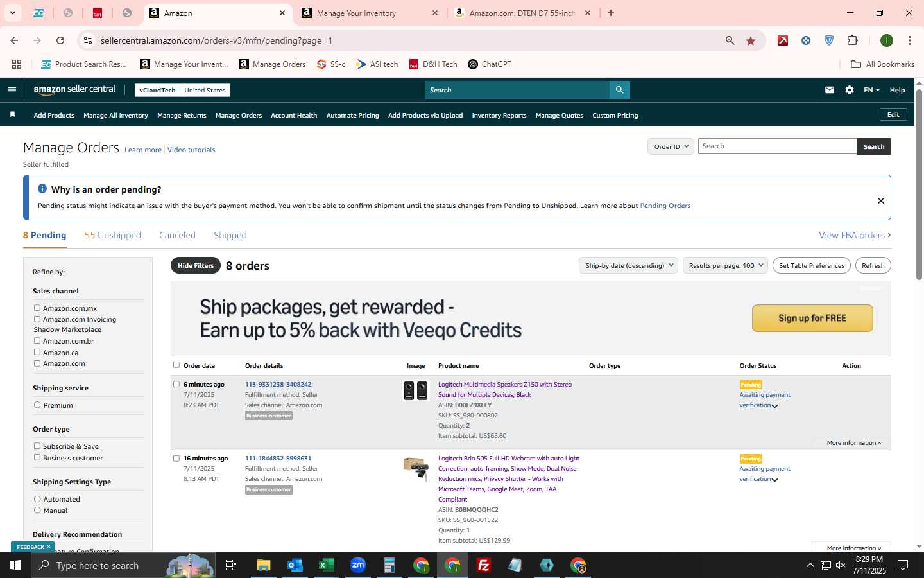924x578 pixels.
Task: Open the Windows Start menu
Action: 15,565
